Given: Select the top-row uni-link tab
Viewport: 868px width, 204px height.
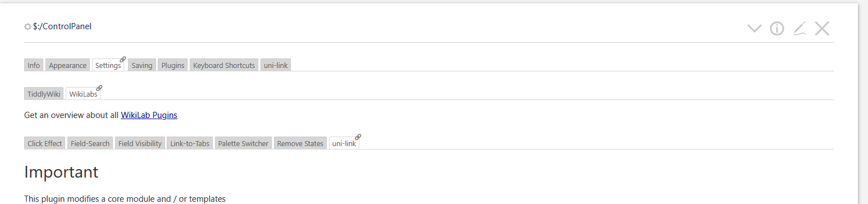Looking at the screenshot, I should pyautogui.click(x=276, y=65).
